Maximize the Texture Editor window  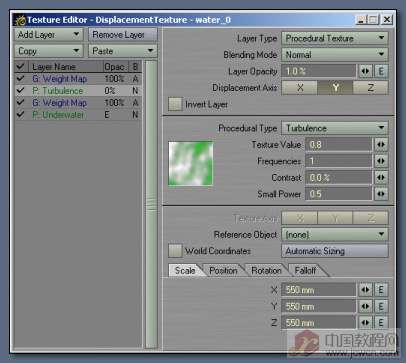point(373,20)
